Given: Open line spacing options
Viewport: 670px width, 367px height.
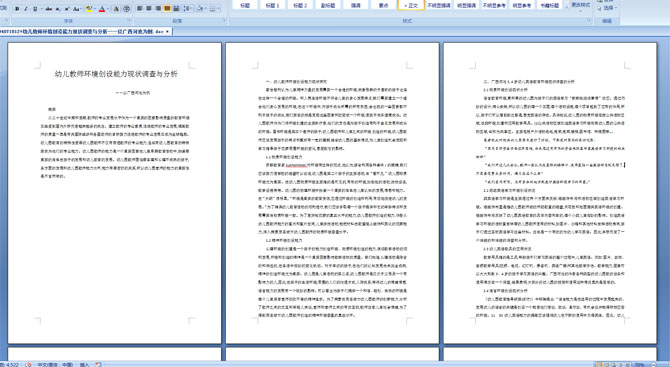Looking at the screenshot, I should (188, 9).
